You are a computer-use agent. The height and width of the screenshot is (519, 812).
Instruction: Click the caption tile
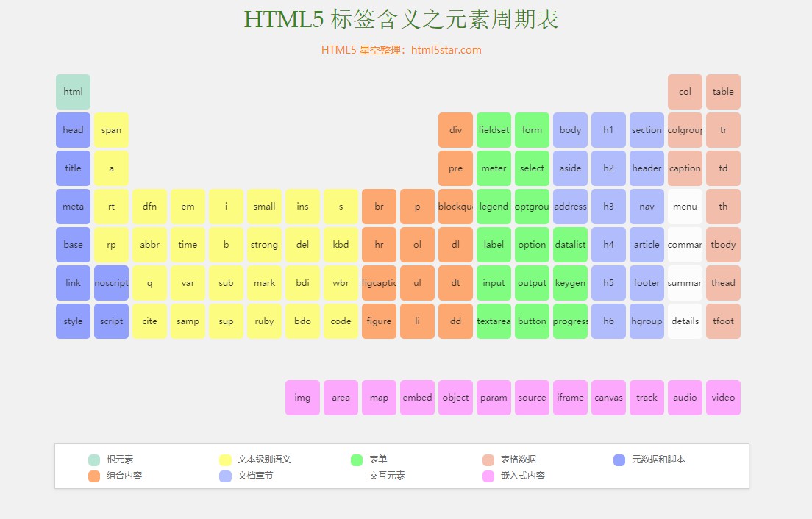685,168
